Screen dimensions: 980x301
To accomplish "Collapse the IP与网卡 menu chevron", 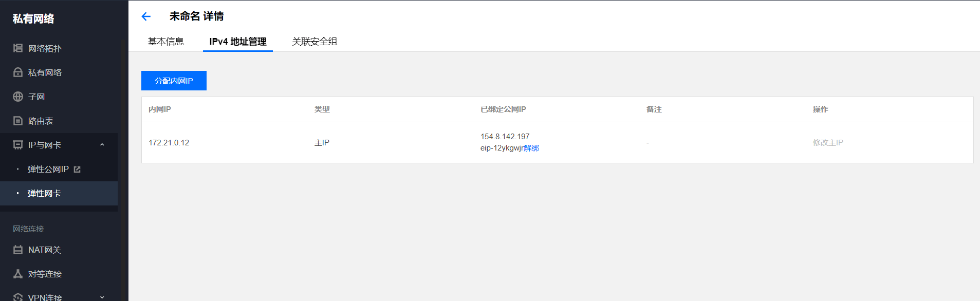I will 102,145.
